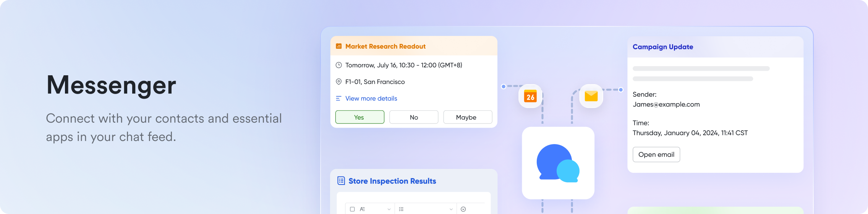Tick the select-all checkbox in inspection table

click(352, 209)
